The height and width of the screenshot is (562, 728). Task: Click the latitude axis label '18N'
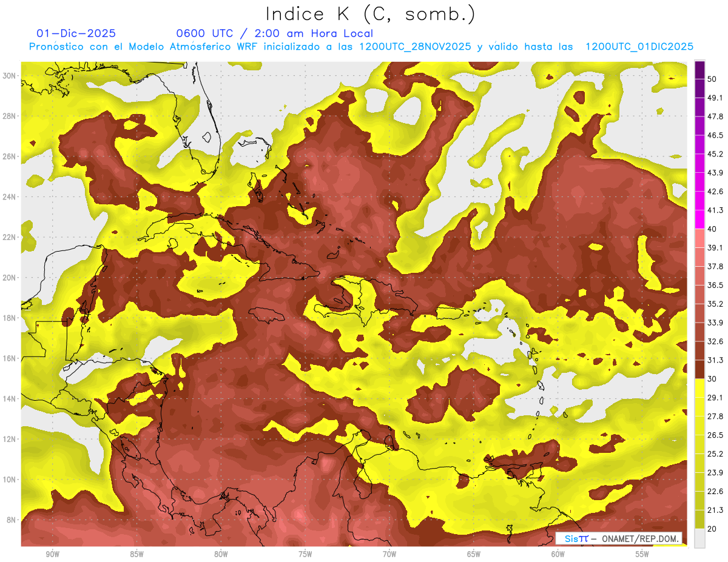tap(8, 318)
